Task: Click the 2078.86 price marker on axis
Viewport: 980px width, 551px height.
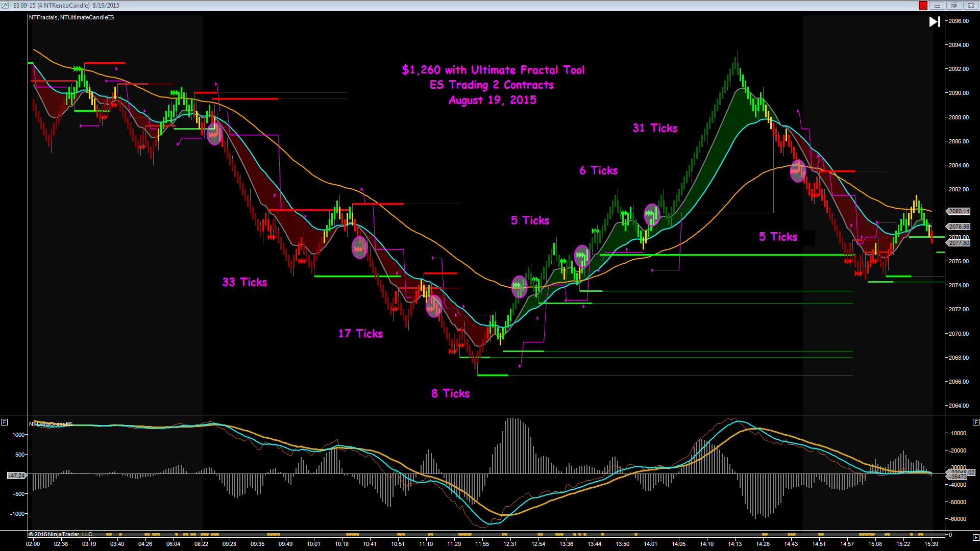Action: coord(959,227)
